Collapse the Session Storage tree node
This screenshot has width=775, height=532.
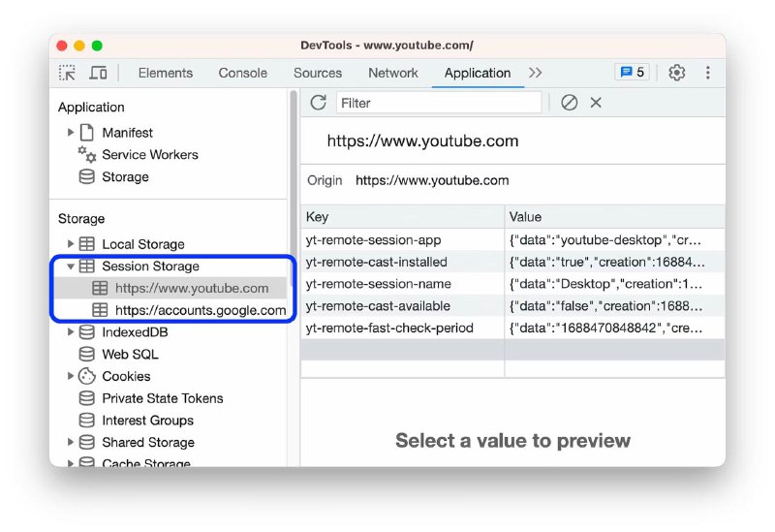pos(71,266)
